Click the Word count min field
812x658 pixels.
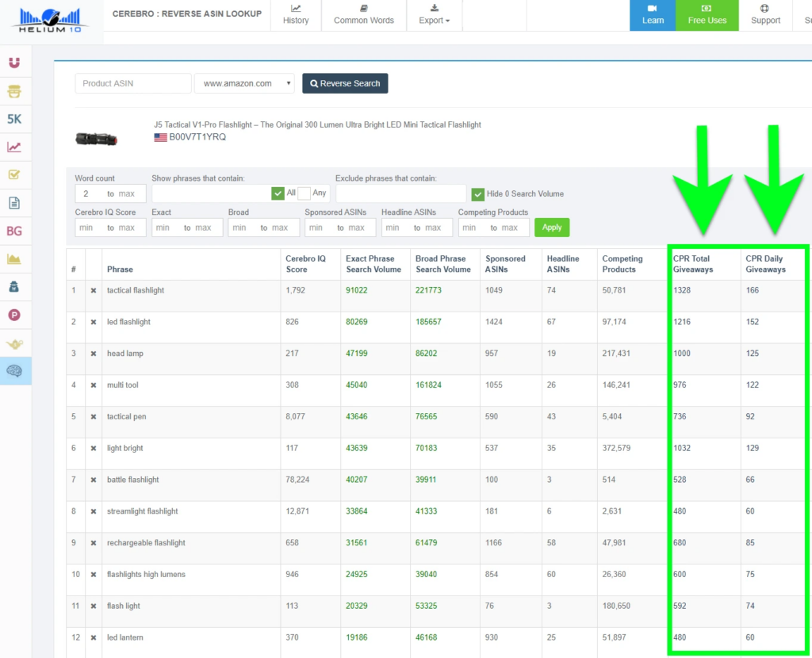[x=89, y=193]
